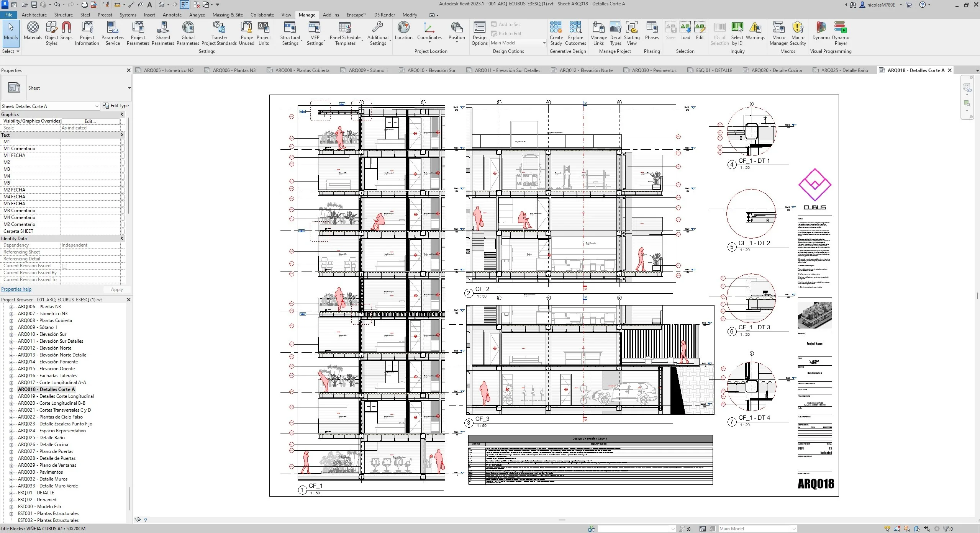Viewport: 980px width, 533px height.
Task: Open the Phases dialog
Action: (652, 31)
